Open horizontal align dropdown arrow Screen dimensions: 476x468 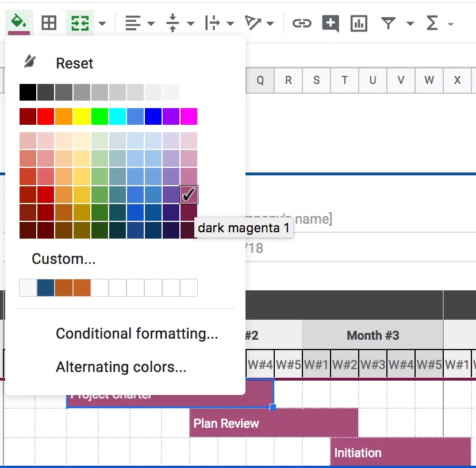151,24
